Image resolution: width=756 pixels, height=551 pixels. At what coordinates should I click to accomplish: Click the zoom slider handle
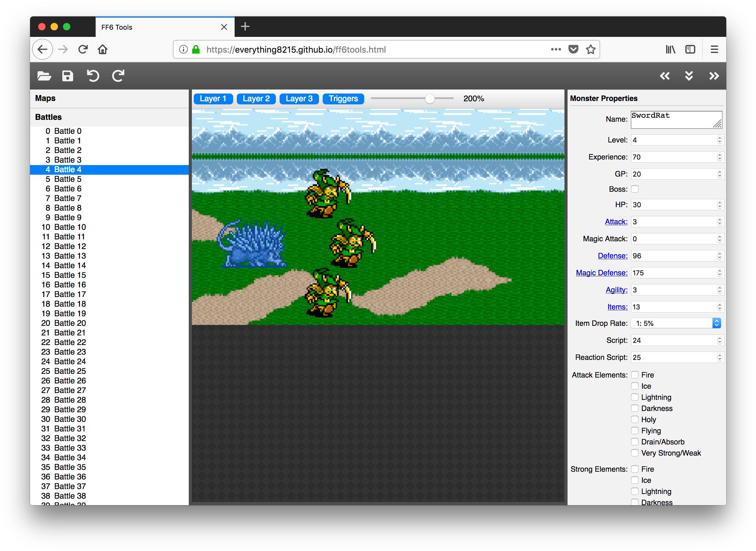click(430, 99)
